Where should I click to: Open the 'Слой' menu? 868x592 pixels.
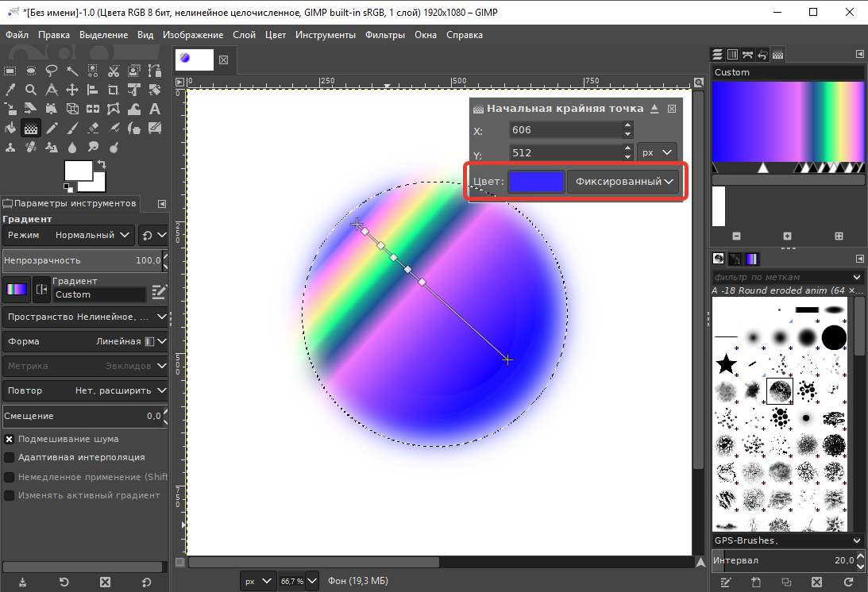[x=244, y=35]
